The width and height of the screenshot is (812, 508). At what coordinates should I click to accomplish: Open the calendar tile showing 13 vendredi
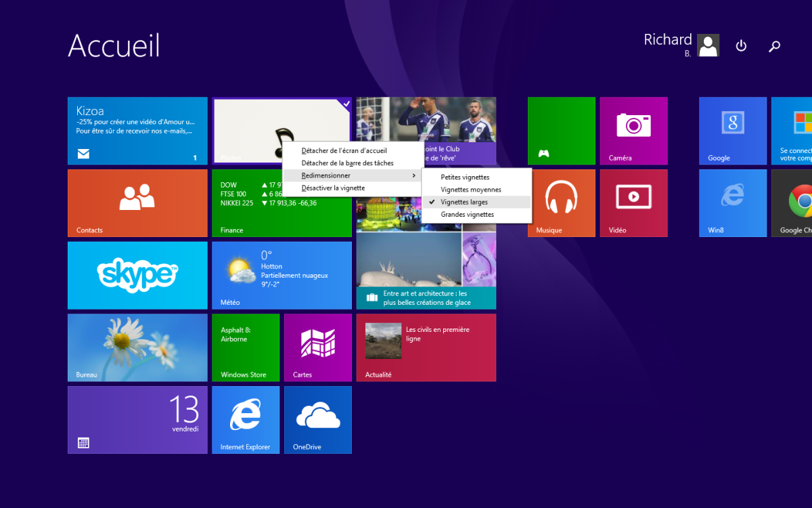137,420
